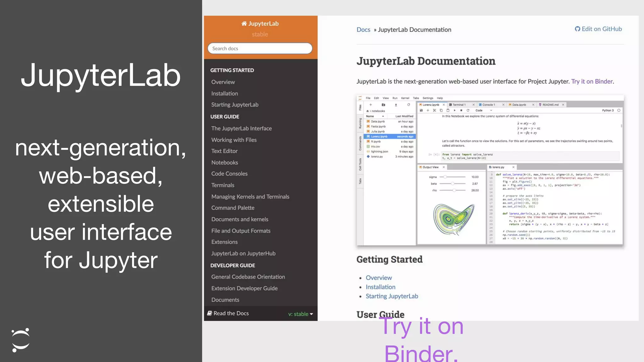
Task: Click the Search docs input field
Action: pos(260,48)
